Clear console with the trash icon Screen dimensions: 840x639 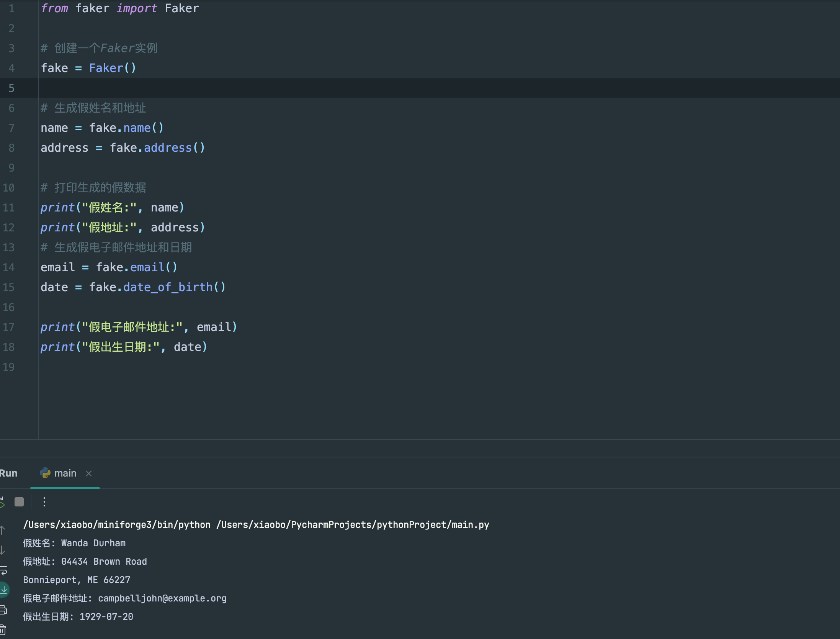point(3,629)
